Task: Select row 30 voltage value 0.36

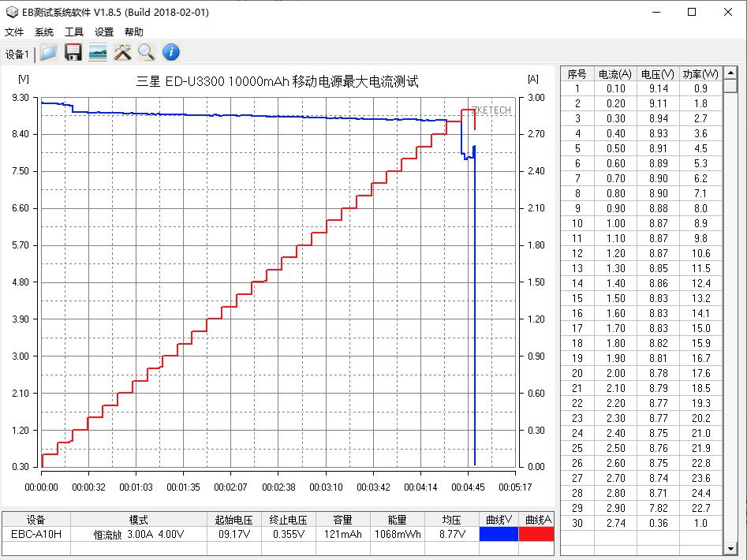Action: [658, 523]
